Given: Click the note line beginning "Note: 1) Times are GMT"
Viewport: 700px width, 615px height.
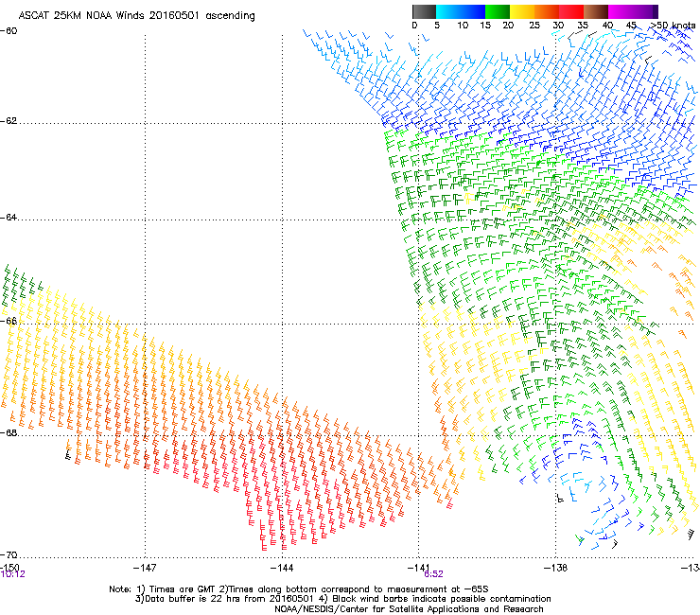Looking at the screenshot, I should click(x=299, y=589).
